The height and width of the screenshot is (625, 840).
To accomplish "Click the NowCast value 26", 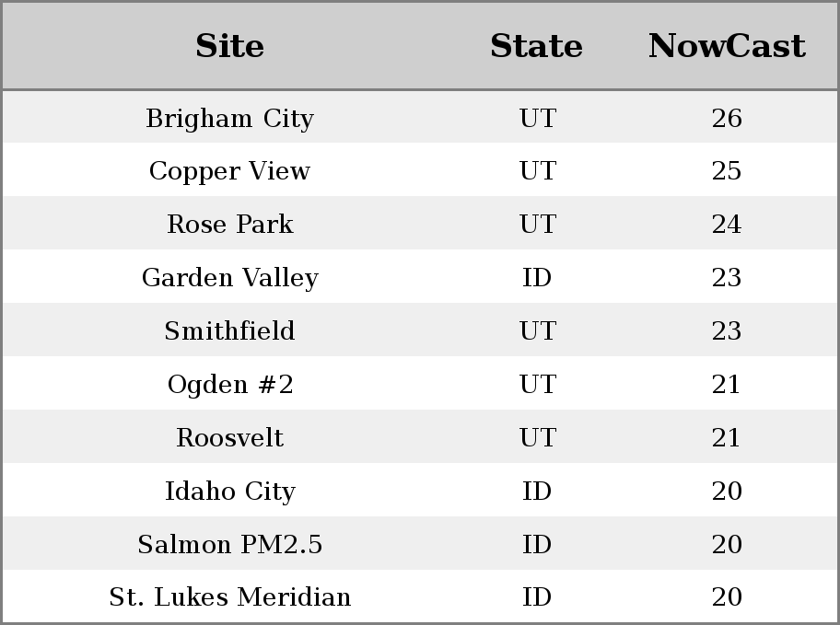I will [x=727, y=118].
